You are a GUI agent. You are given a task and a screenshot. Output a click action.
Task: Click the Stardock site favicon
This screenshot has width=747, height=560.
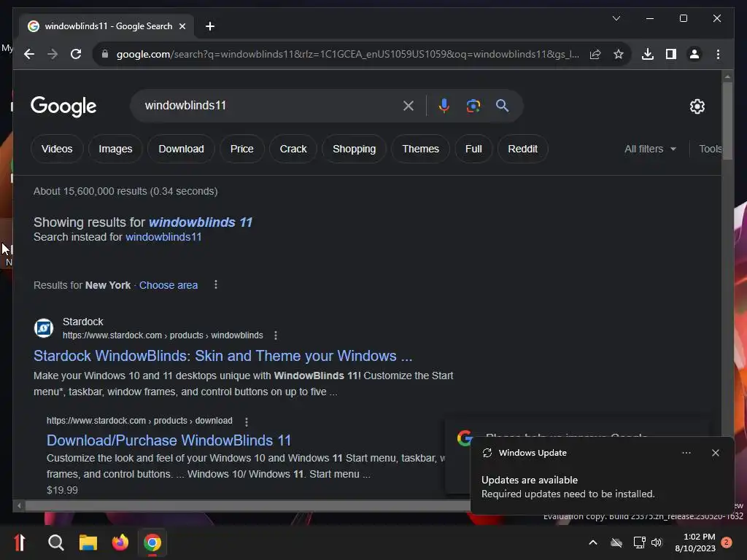pos(44,328)
